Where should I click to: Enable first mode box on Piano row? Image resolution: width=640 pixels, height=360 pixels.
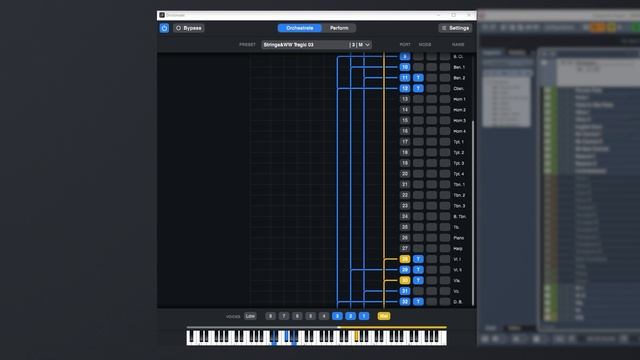click(x=418, y=238)
